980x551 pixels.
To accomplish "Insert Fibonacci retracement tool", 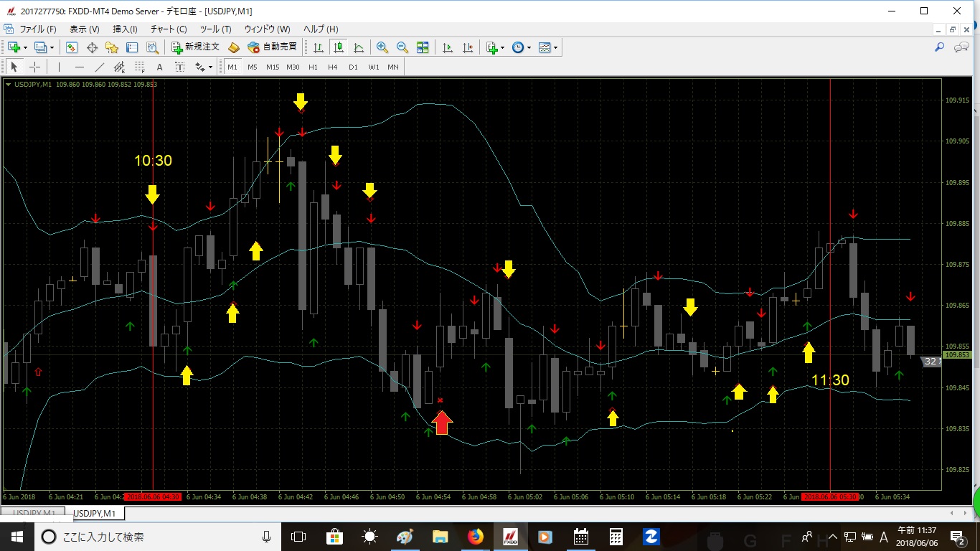I will (139, 67).
